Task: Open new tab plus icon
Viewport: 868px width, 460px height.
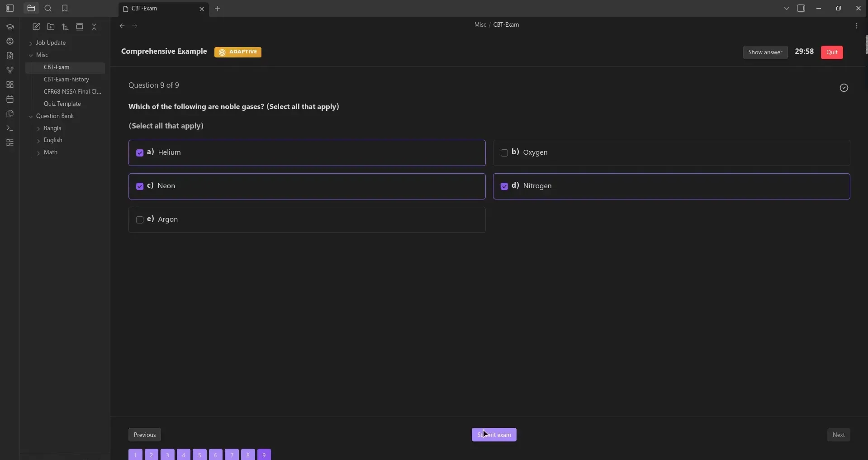Action: click(x=218, y=9)
